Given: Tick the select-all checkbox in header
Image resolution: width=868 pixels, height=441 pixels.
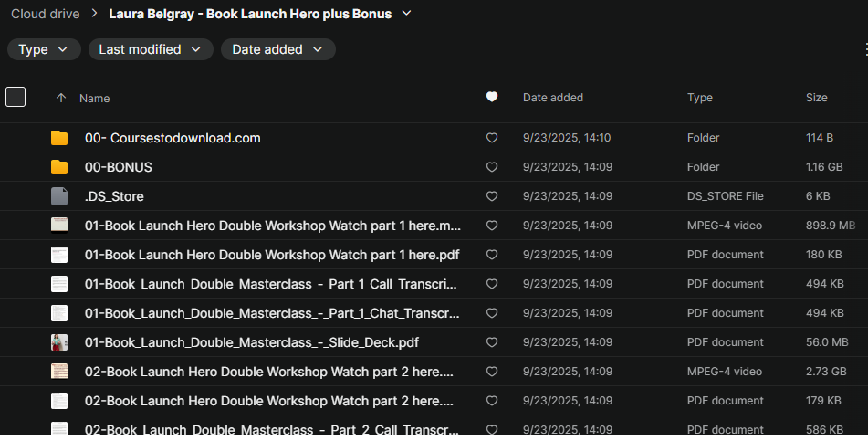Looking at the screenshot, I should pos(16,97).
